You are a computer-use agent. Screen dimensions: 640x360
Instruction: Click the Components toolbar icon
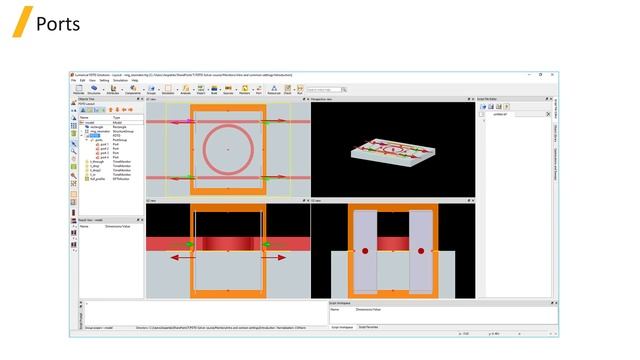pos(133,89)
